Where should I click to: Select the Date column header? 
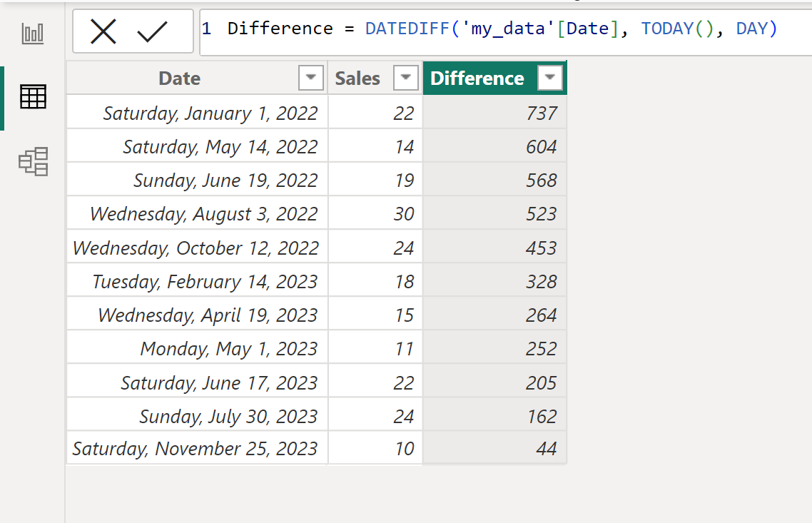[x=179, y=78]
